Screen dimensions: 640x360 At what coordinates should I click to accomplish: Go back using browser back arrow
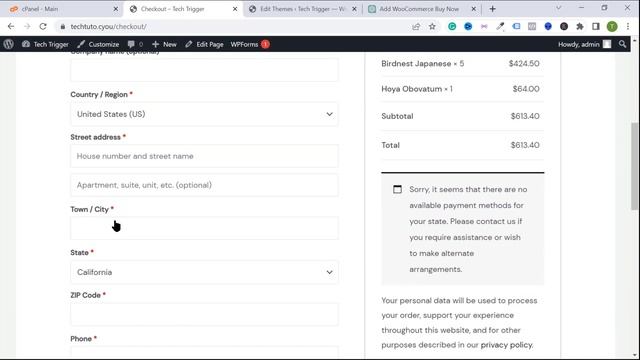(11, 27)
